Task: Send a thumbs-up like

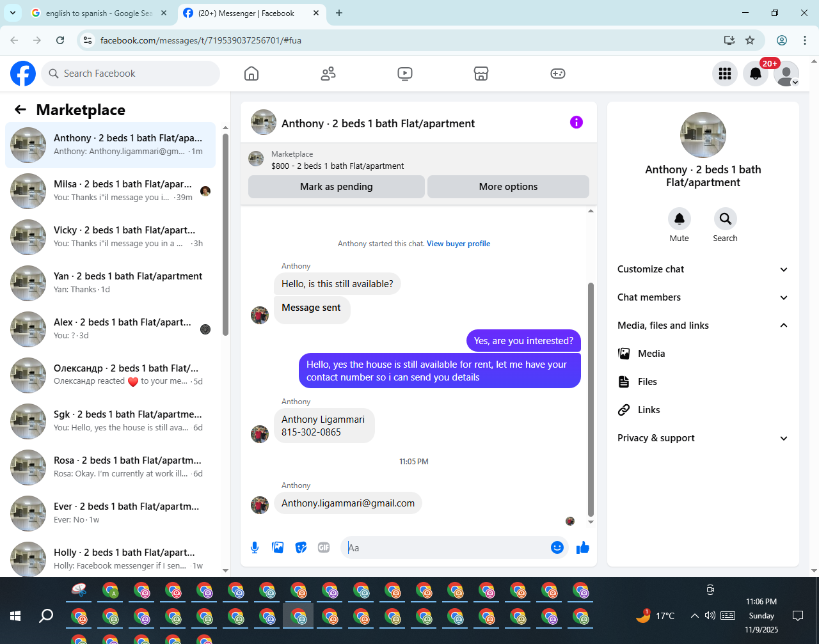Action: [583, 547]
